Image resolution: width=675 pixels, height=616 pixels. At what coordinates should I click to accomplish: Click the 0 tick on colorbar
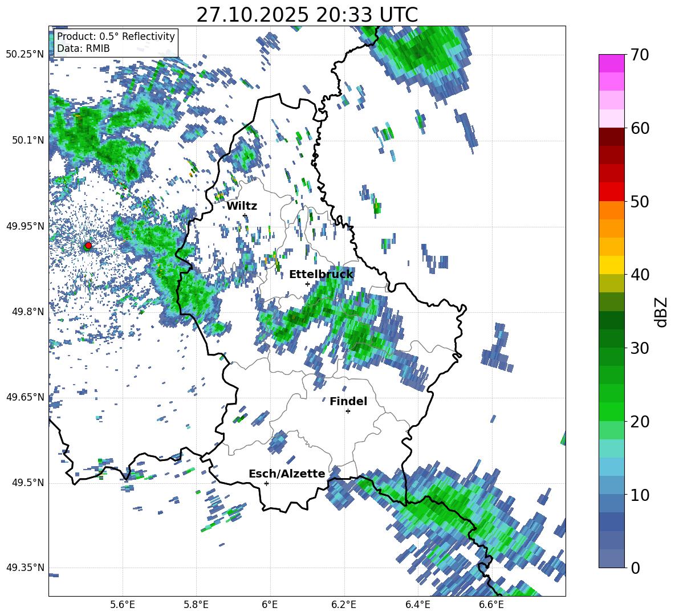pyautogui.click(x=635, y=568)
